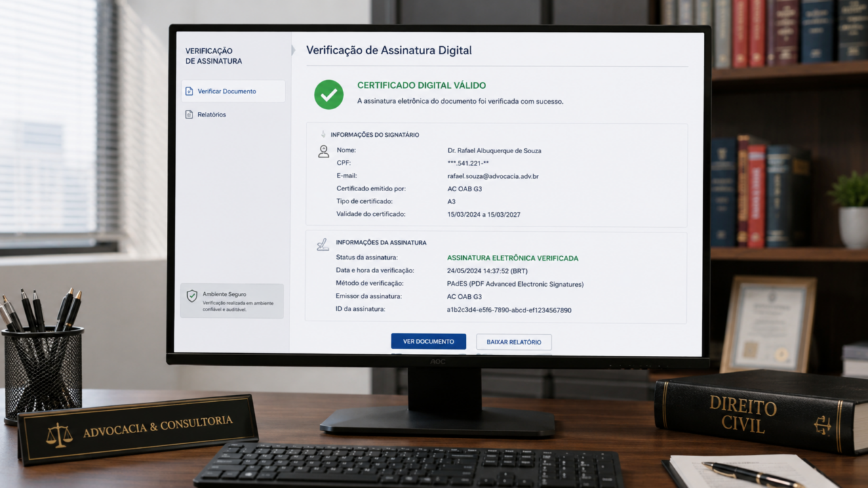Click the INFORMAÇÕES DO SIGNATÁRIO section header
The width and height of the screenshot is (868, 488).
point(375,135)
